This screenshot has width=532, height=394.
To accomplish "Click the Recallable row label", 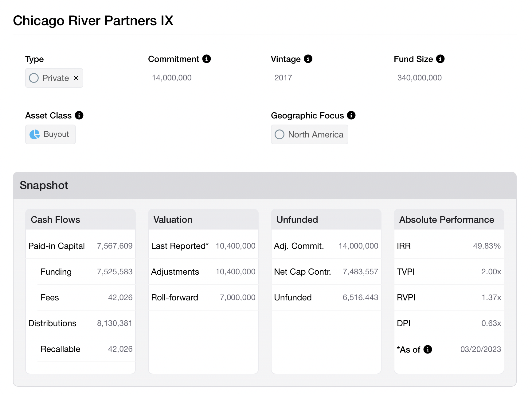I will coord(61,349).
